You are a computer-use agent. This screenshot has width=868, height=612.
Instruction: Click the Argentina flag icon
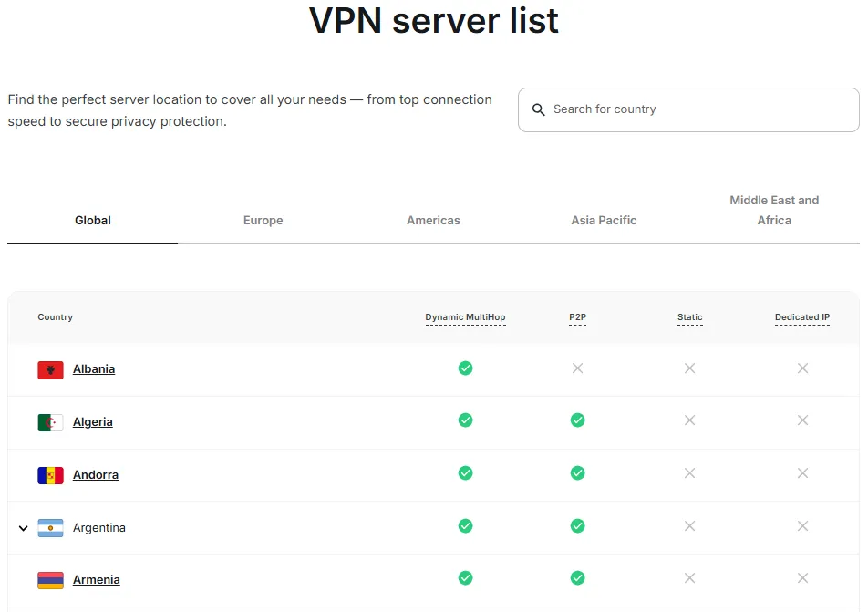point(50,528)
